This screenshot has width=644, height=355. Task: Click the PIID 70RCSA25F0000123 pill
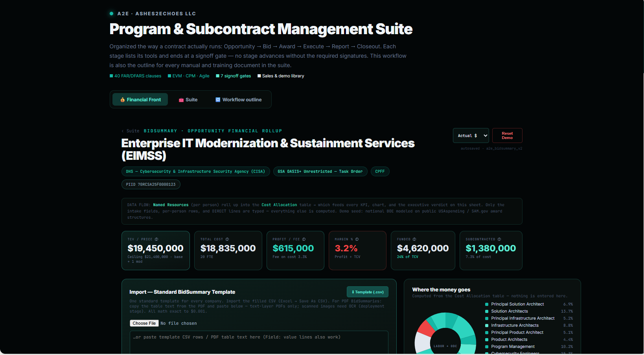point(151,185)
